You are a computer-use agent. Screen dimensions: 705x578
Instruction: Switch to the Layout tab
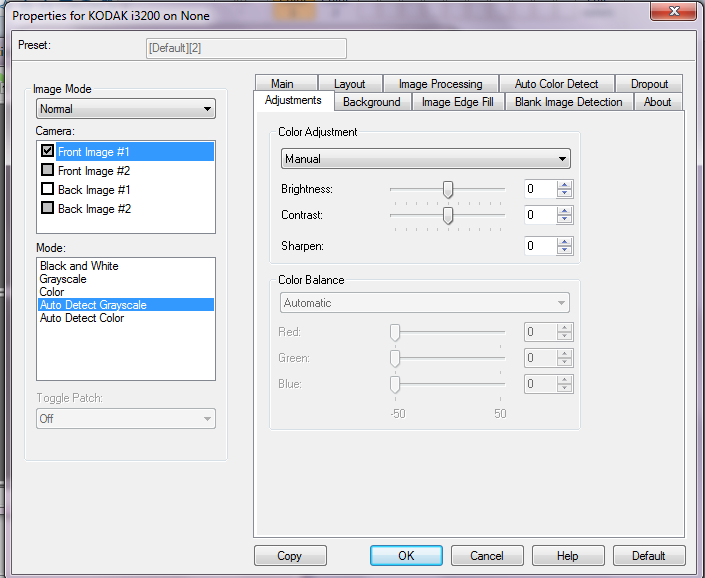[349, 84]
